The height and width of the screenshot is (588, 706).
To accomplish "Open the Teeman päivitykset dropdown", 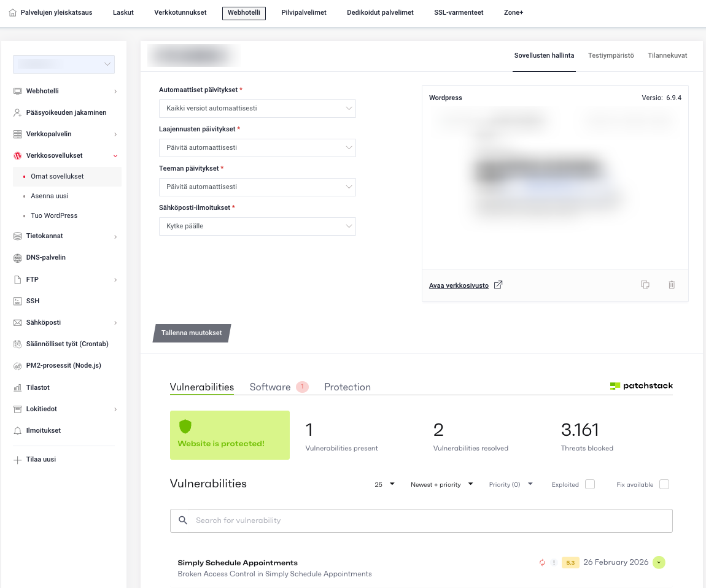I will pyautogui.click(x=257, y=187).
